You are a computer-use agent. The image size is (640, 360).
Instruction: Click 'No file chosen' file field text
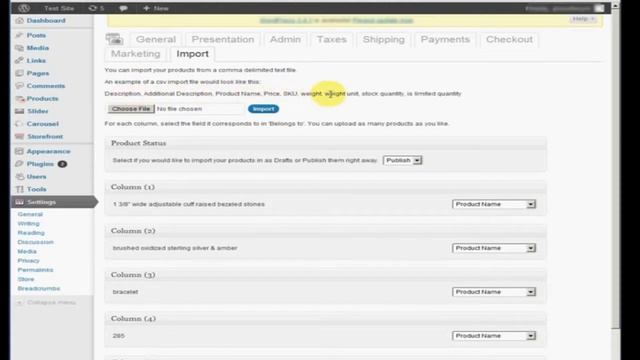180,109
